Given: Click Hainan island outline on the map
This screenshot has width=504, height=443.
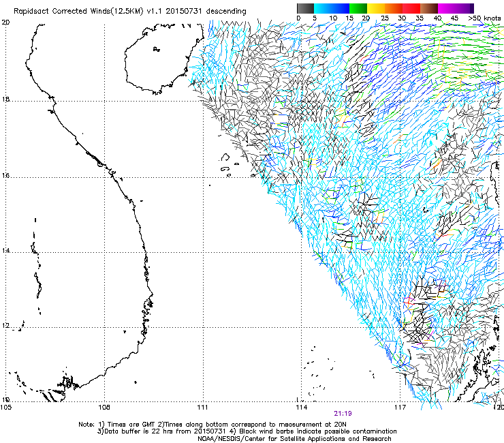Looking at the screenshot, I should click(164, 59).
